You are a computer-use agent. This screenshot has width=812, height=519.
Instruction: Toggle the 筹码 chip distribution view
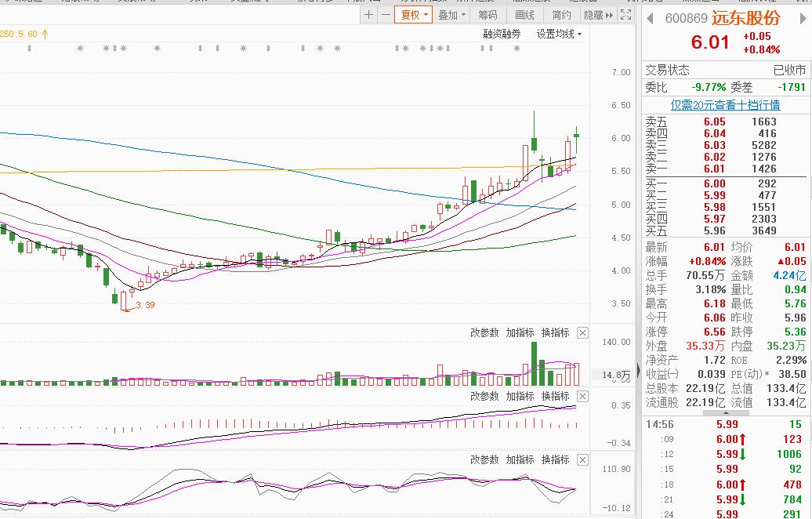pos(488,15)
